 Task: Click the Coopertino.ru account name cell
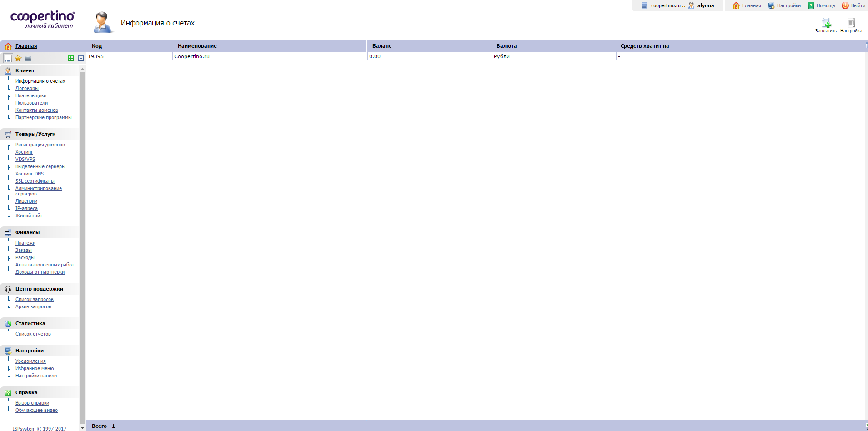coord(270,56)
